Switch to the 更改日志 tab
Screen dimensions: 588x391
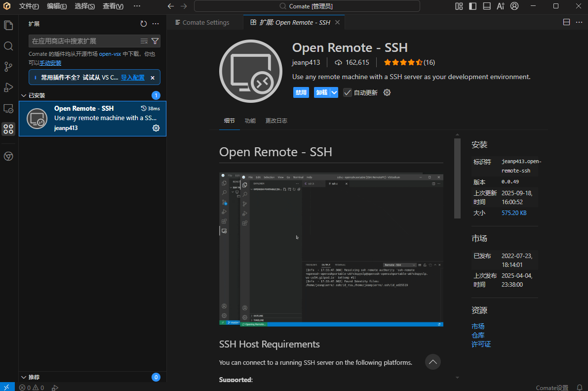pos(276,121)
